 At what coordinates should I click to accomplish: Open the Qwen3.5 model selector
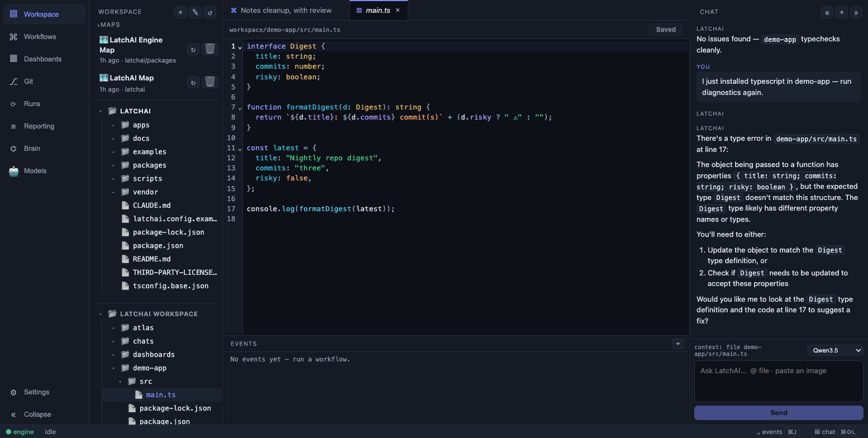tap(835, 350)
